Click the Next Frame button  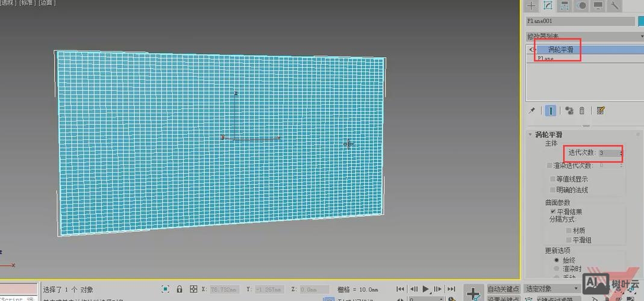pos(438,289)
